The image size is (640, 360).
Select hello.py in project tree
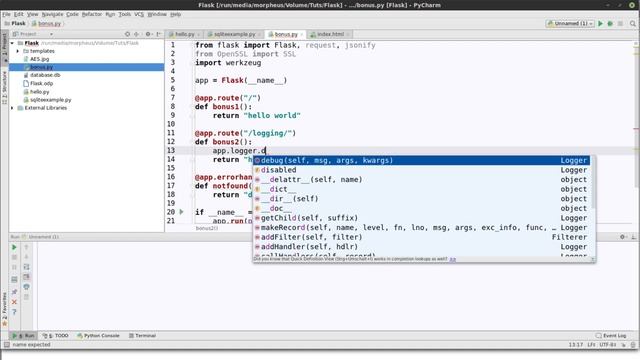39,92
